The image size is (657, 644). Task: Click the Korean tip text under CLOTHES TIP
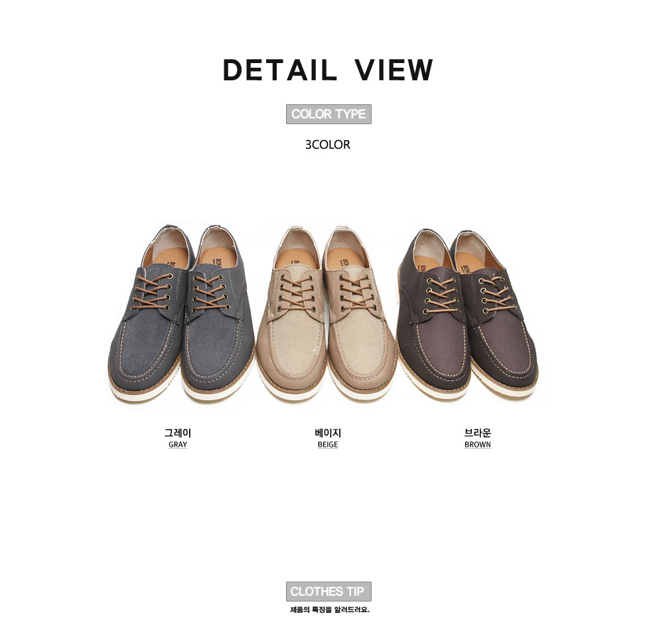[x=330, y=609]
